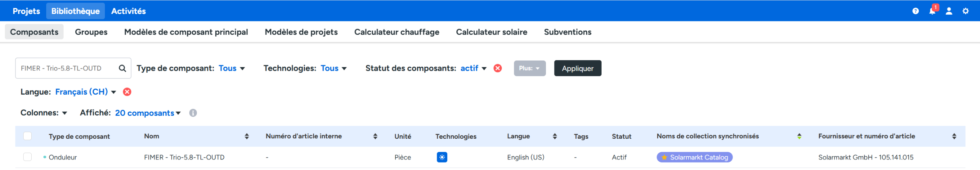Sort by the Nom column
Image resolution: width=980 pixels, height=170 pixels.
point(247,136)
